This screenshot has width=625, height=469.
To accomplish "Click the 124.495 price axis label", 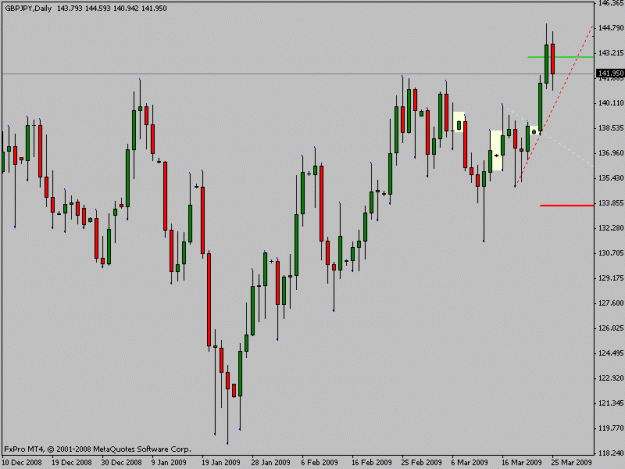I will tap(611, 353).
